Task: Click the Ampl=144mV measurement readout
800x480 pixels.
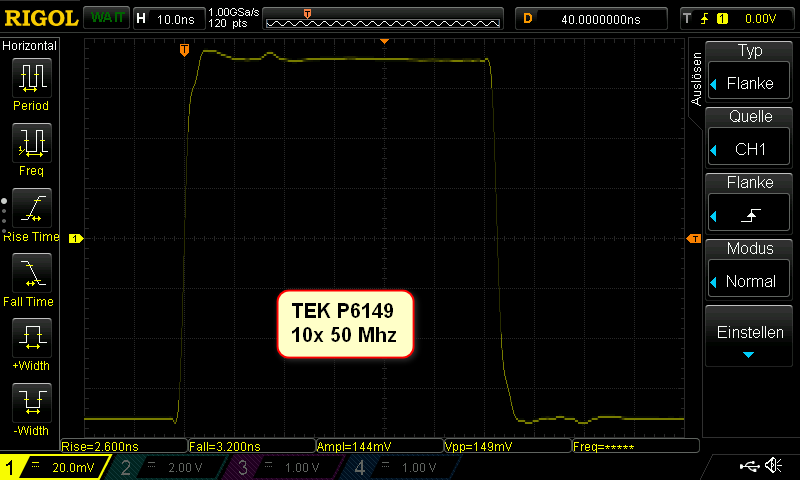Action: click(x=380, y=446)
